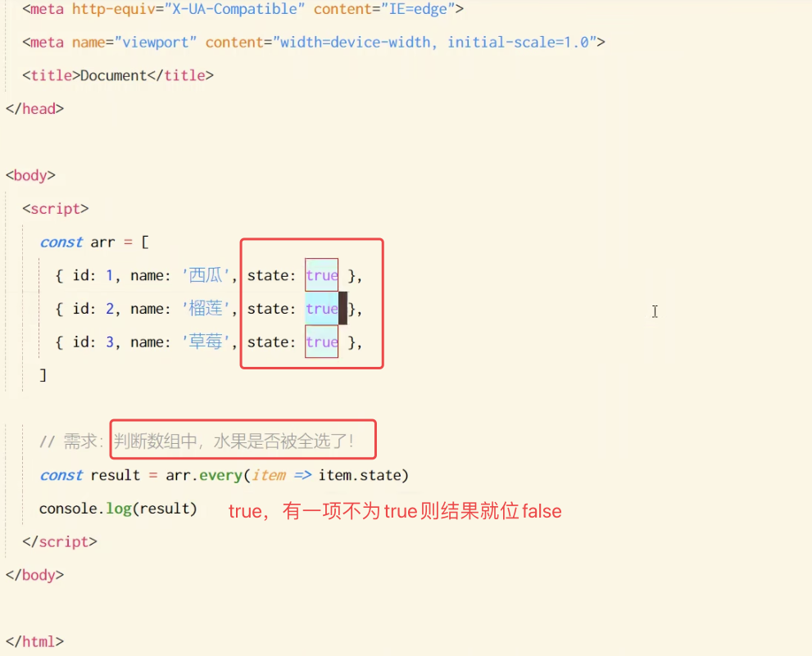Image resolution: width=812 pixels, height=656 pixels.
Task: Select the string '榴莲' in the array
Action: click(x=206, y=309)
